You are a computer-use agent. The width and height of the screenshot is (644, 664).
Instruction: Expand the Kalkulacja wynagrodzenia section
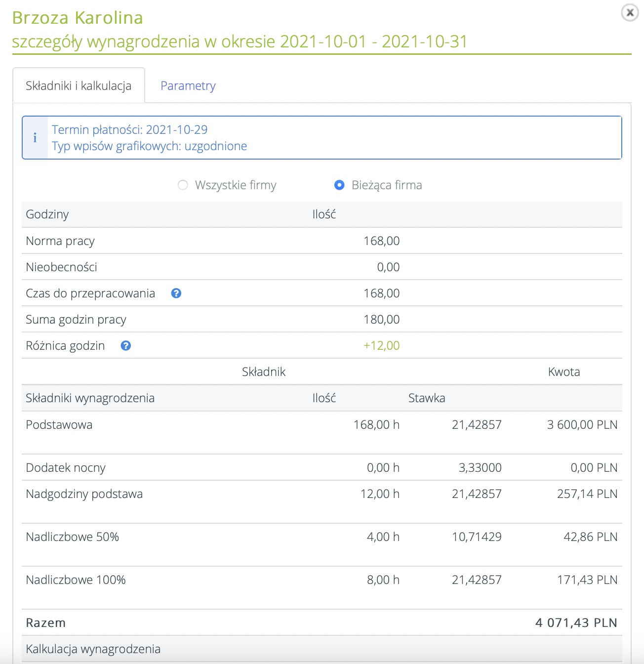pos(93,649)
